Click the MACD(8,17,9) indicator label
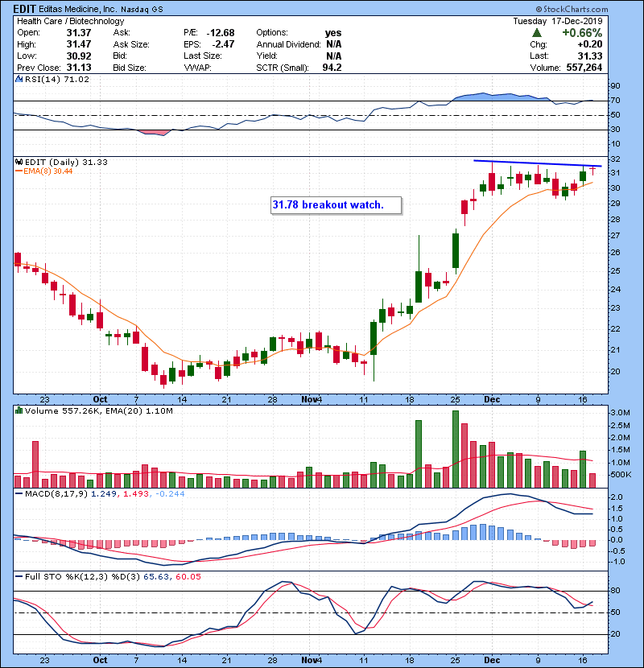This screenshot has width=644, height=668. point(56,494)
